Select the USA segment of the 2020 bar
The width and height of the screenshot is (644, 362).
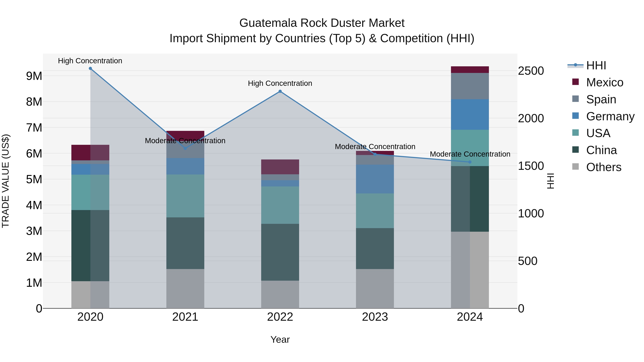pos(90,192)
